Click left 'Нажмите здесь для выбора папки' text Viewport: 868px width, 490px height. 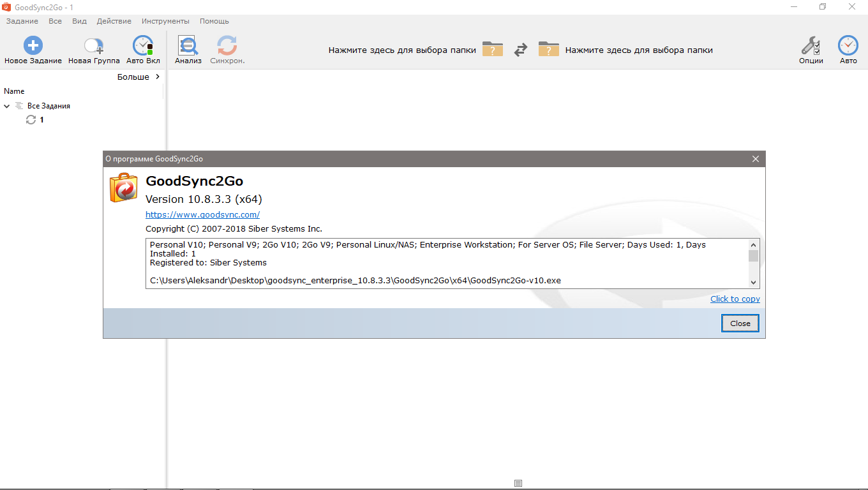tap(402, 50)
